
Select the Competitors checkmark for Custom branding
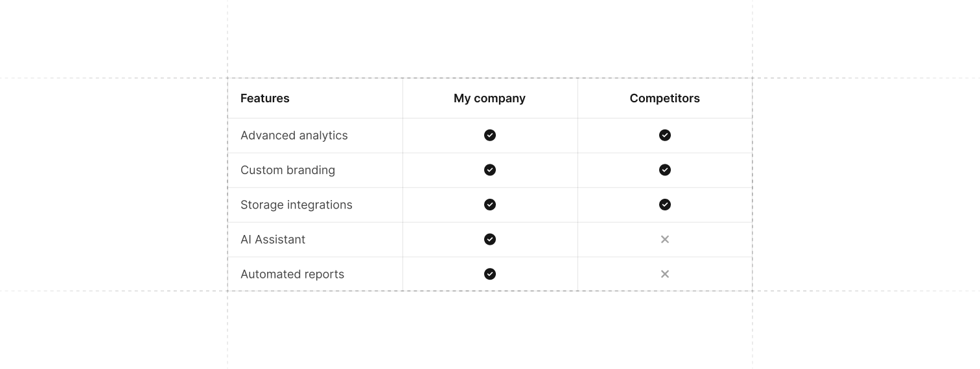pos(665,170)
